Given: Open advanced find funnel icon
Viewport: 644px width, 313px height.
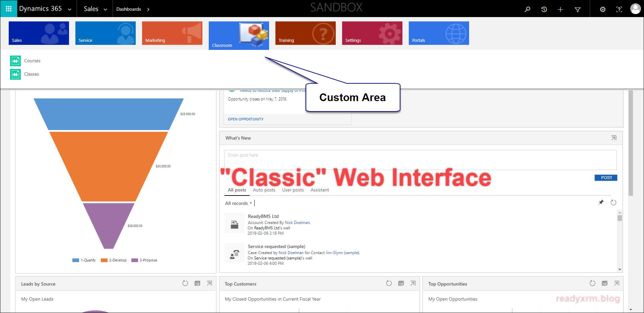Looking at the screenshot, I should 578,9.
